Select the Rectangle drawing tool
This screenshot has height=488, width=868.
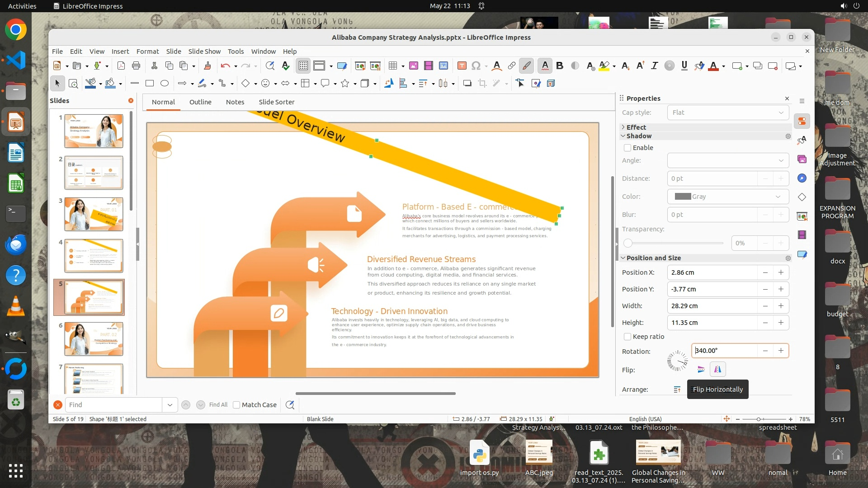(x=150, y=83)
